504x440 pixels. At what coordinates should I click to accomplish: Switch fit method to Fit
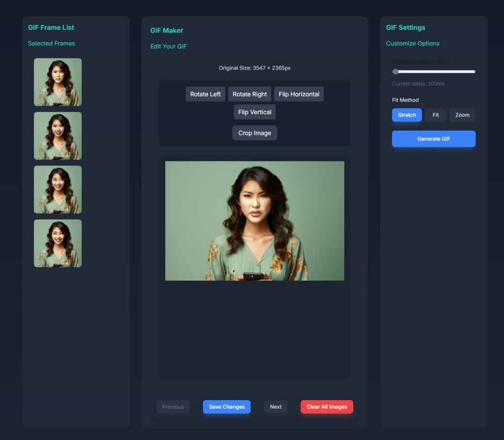[436, 115]
